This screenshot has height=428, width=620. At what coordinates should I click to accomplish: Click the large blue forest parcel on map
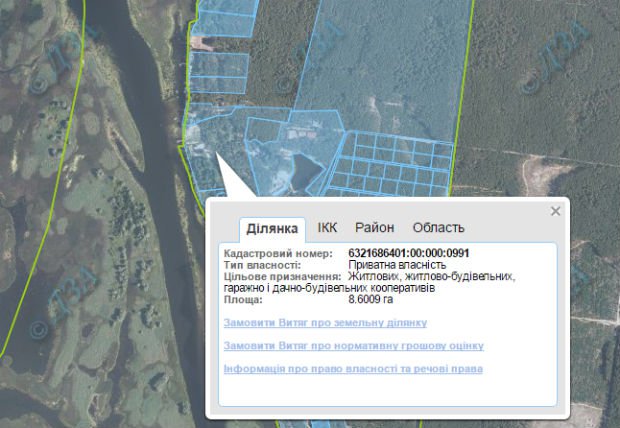tap(380, 60)
